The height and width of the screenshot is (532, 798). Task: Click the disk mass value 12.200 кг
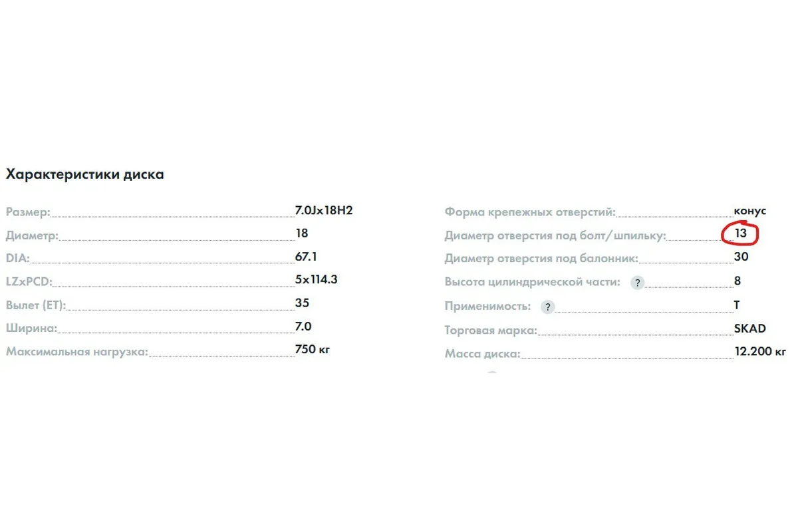(760, 351)
